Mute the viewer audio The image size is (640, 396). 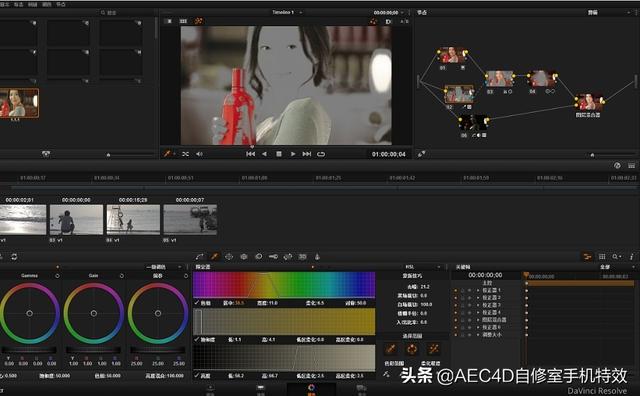199,154
